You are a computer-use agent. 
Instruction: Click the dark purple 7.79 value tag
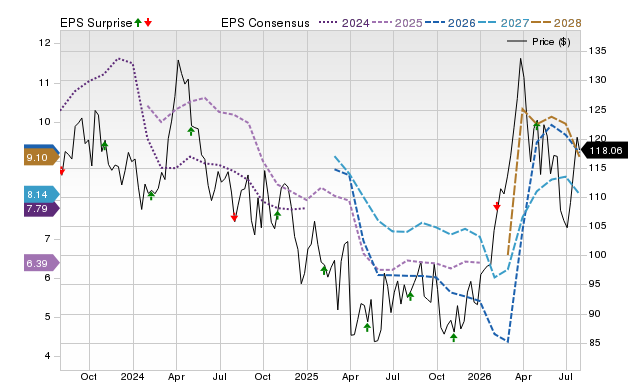tap(41, 209)
